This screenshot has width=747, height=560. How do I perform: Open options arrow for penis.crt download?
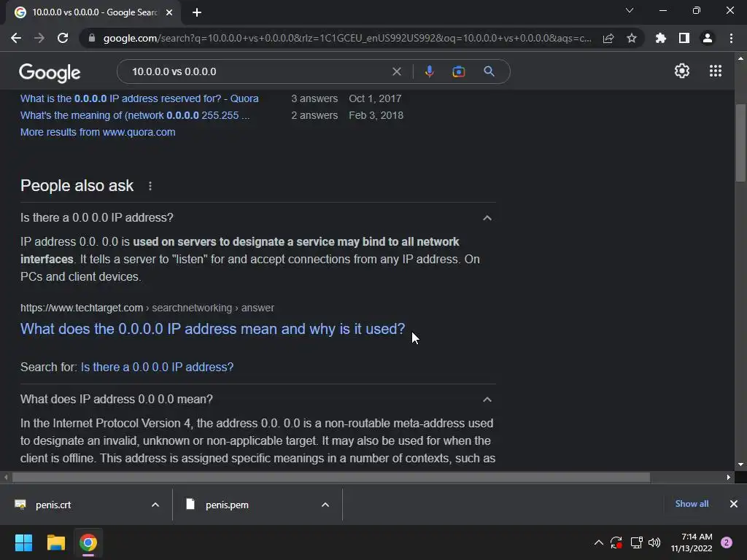(155, 505)
